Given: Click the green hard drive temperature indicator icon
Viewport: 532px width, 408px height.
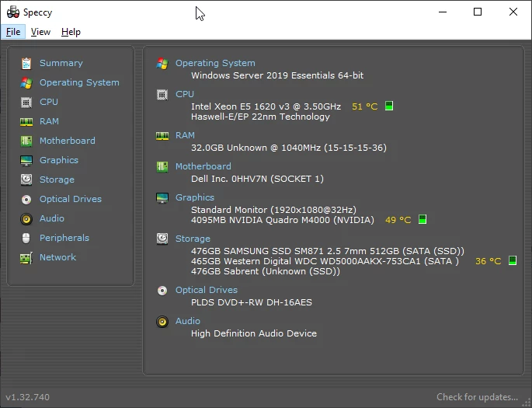Looking at the screenshot, I should point(513,260).
